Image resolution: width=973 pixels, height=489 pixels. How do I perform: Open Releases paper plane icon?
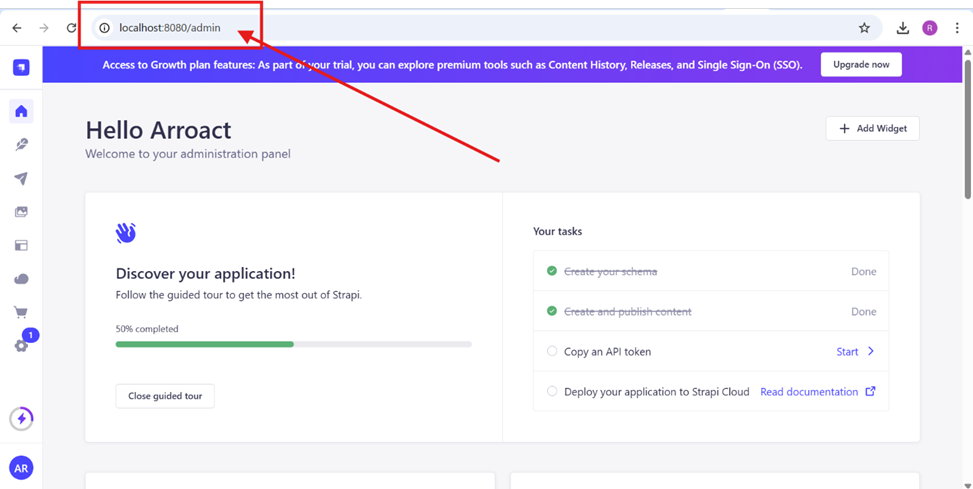(21, 178)
